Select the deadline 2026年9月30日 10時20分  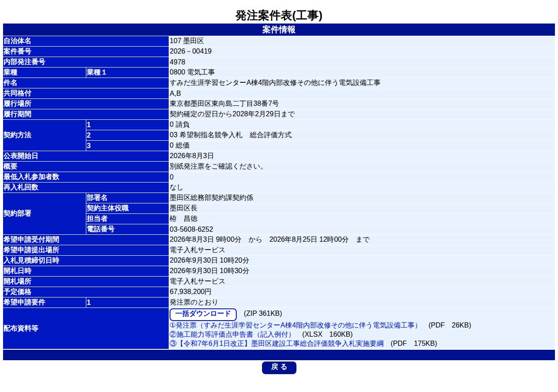[x=210, y=260]
